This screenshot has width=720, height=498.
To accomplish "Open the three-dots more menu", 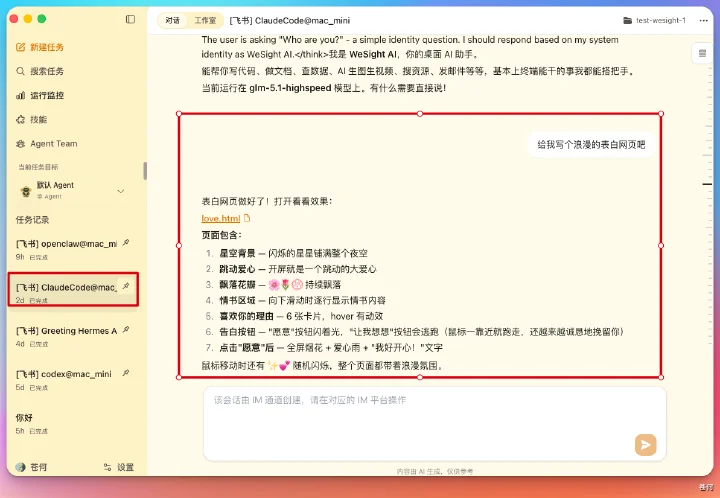I will coord(703,21).
